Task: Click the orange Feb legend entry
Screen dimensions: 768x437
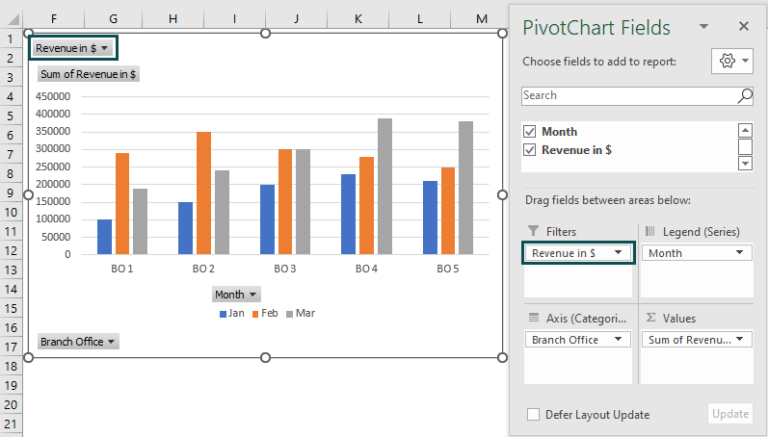Action: point(265,314)
